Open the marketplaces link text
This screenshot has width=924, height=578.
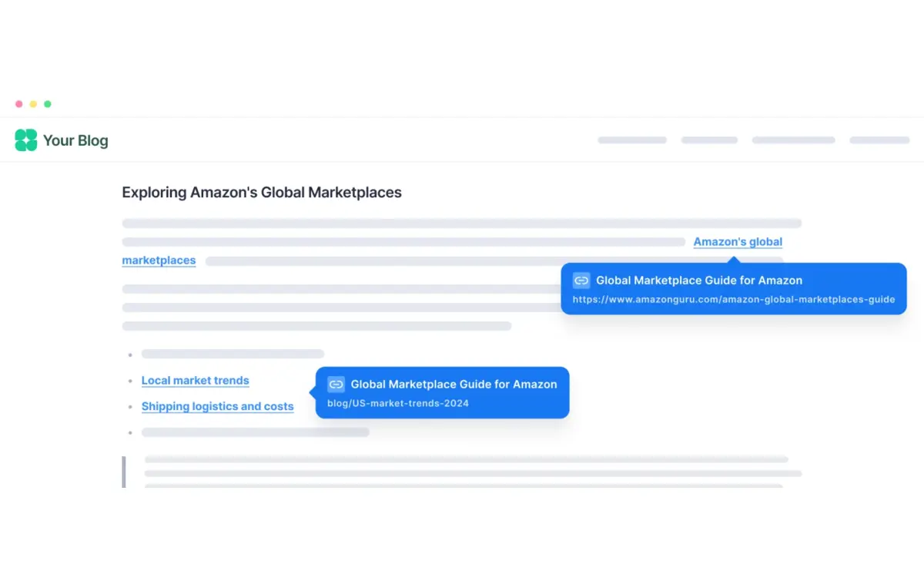159,260
